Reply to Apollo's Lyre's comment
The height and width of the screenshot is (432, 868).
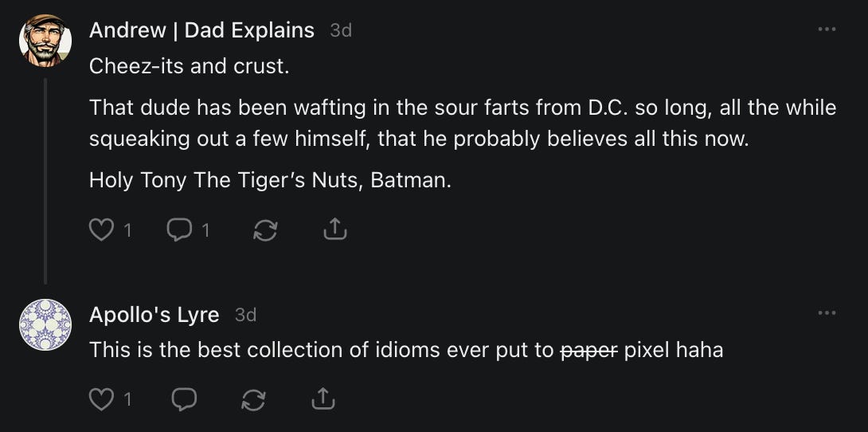[184, 399]
